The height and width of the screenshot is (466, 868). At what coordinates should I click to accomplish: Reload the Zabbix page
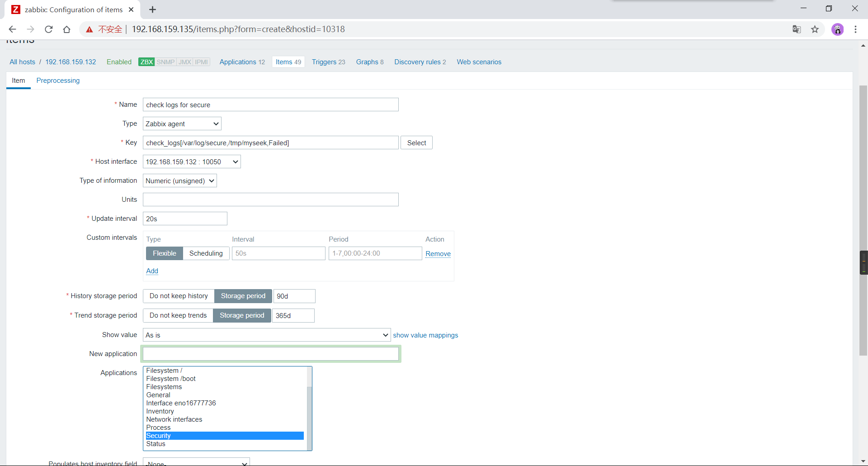(49, 29)
